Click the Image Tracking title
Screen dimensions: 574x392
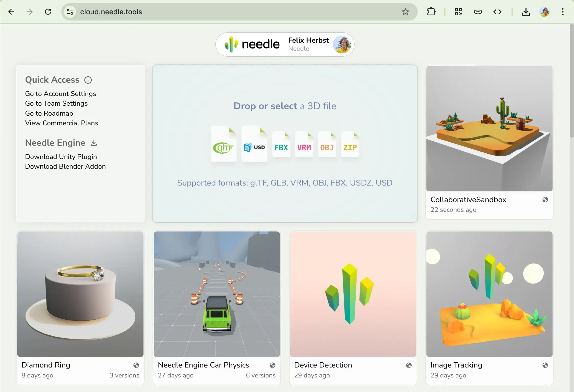[456, 365]
